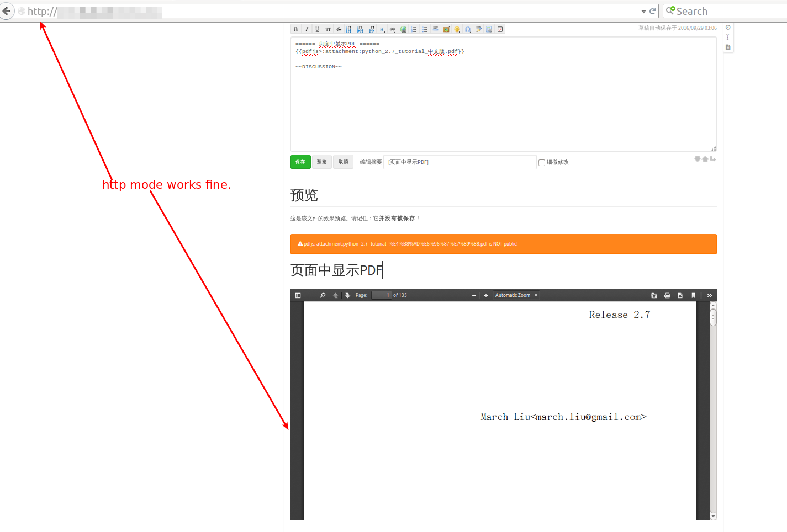Insert checkbox todo item icon
The image size is (787, 532).
tap(500, 29)
